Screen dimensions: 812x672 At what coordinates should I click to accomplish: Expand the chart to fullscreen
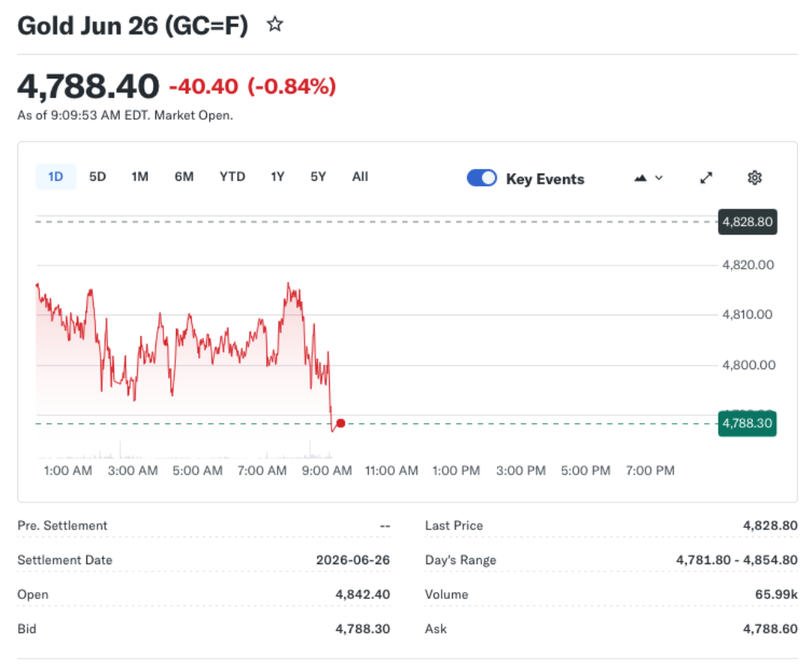click(706, 178)
